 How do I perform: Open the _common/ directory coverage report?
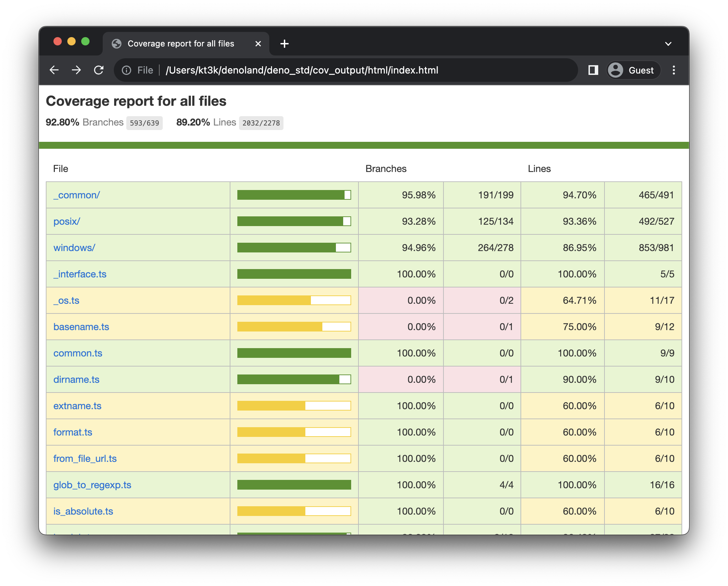coord(77,195)
